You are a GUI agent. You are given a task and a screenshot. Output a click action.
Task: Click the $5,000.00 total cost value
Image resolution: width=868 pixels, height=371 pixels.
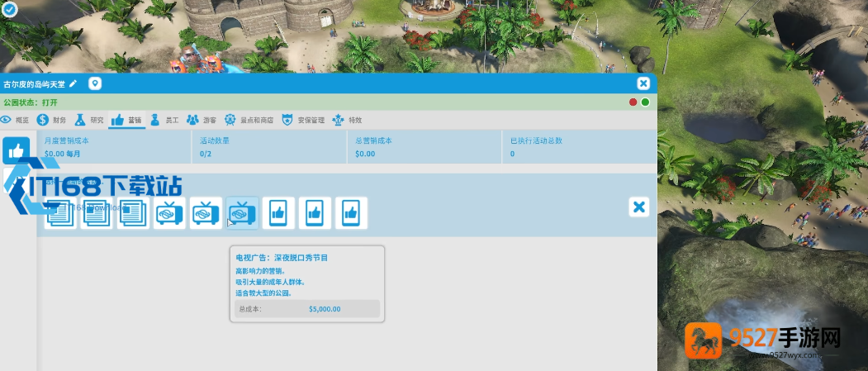click(325, 309)
